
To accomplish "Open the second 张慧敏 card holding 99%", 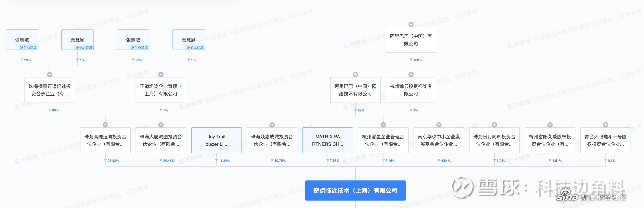I will [133, 40].
